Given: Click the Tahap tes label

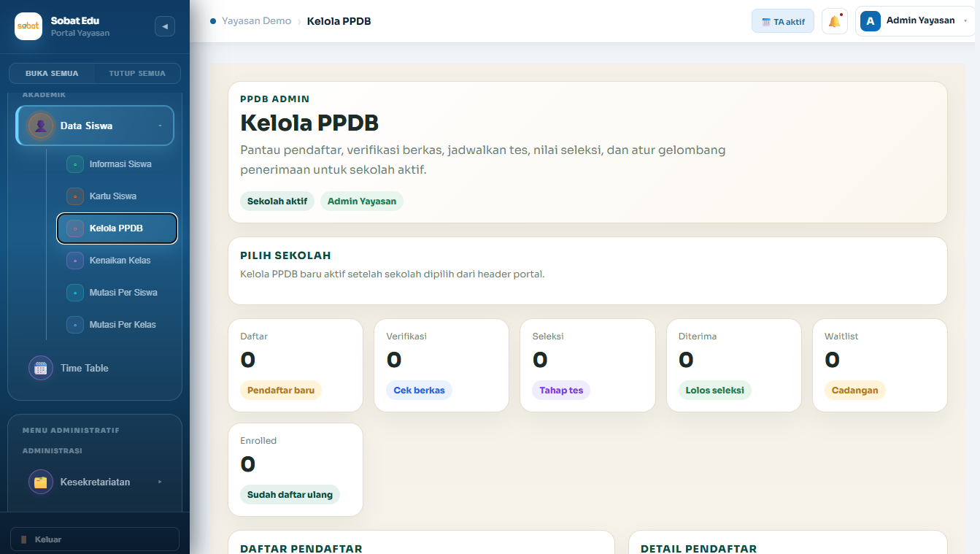Looking at the screenshot, I should point(561,391).
